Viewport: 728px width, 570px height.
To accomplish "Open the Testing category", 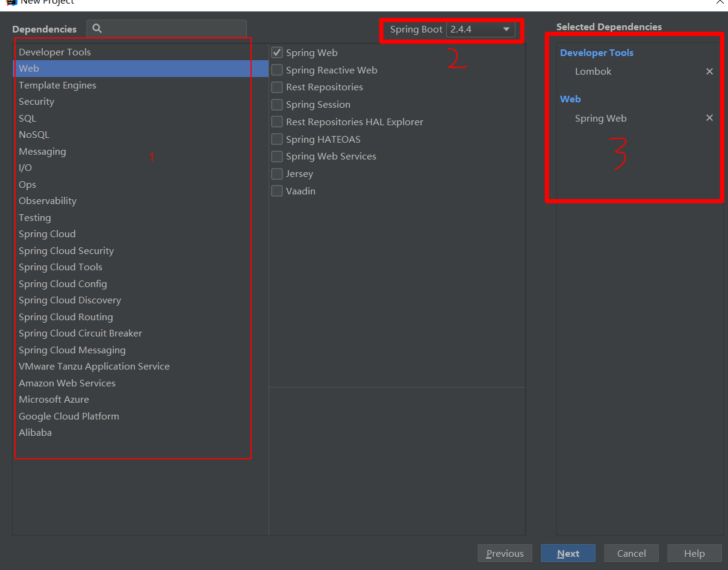I will point(140,217).
